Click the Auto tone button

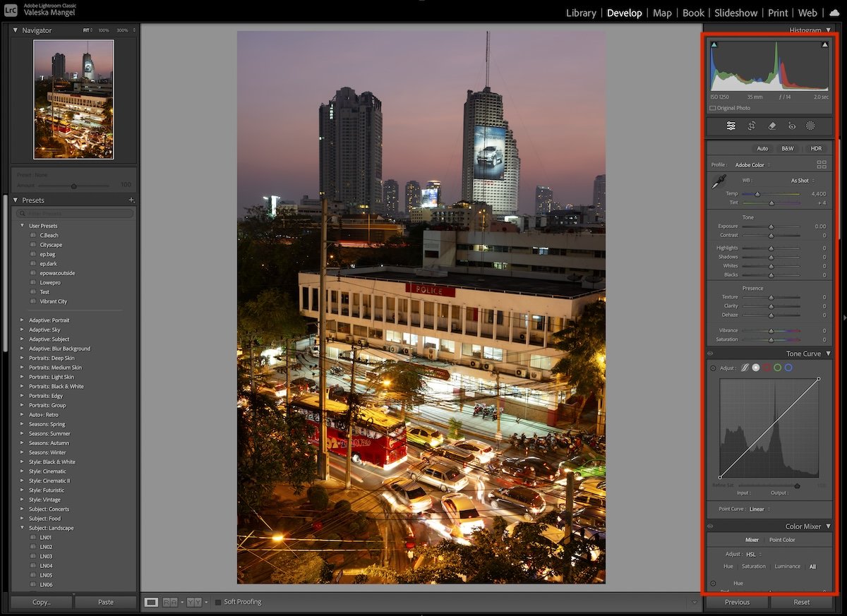(762, 148)
